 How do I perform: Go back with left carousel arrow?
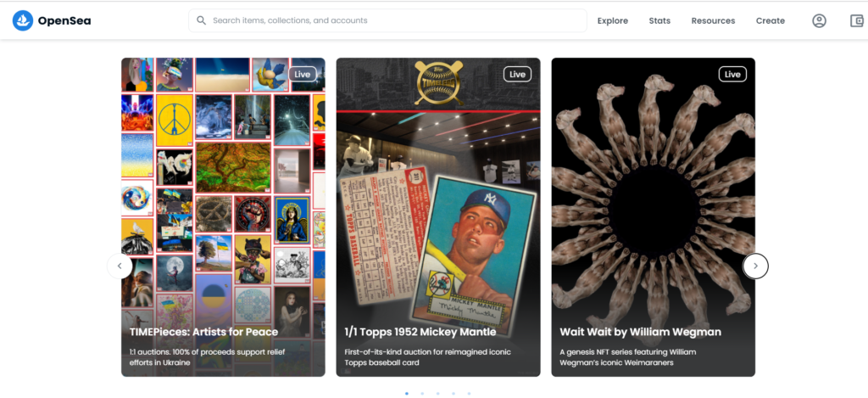[120, 266]
